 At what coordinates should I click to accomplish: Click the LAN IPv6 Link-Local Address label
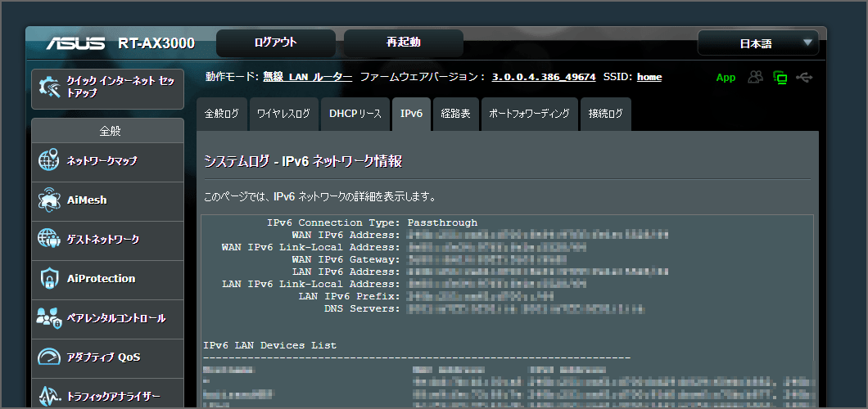point(311,284)
